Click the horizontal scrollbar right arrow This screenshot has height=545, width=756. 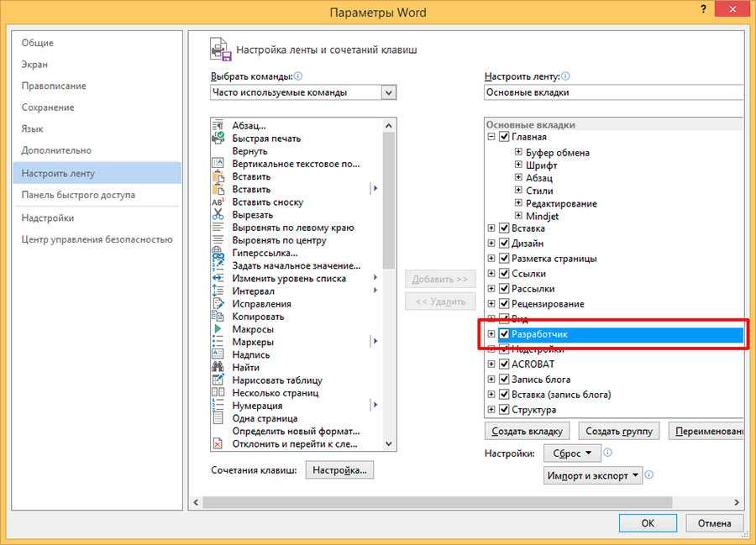tap(737, 502)
